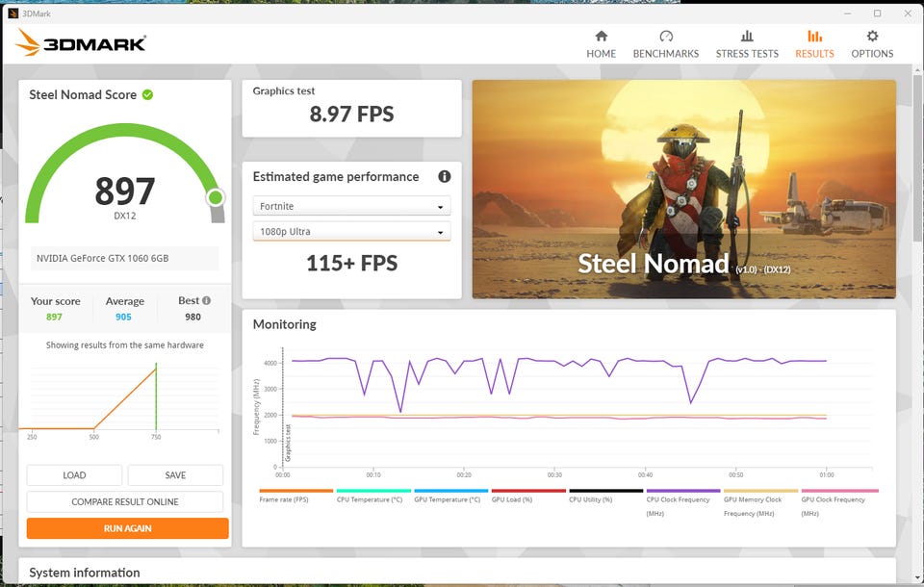Click the Options gear icon

click(872, 36)
